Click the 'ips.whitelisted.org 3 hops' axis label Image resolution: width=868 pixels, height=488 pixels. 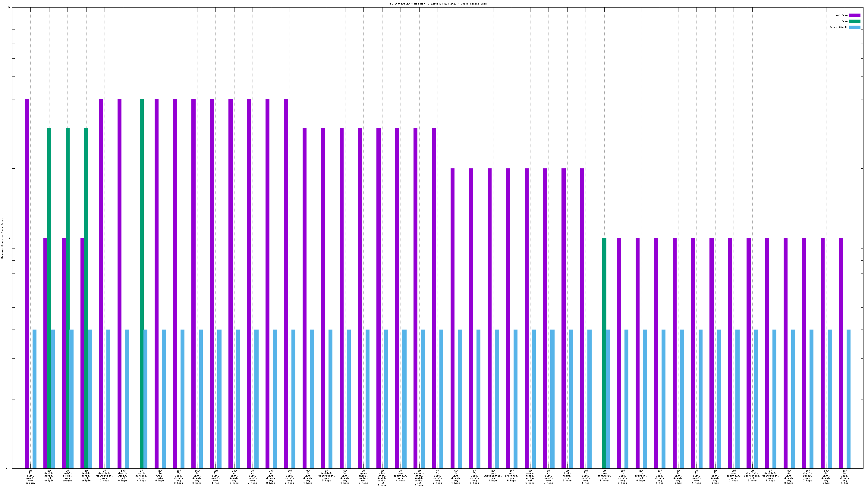(493, 476)
